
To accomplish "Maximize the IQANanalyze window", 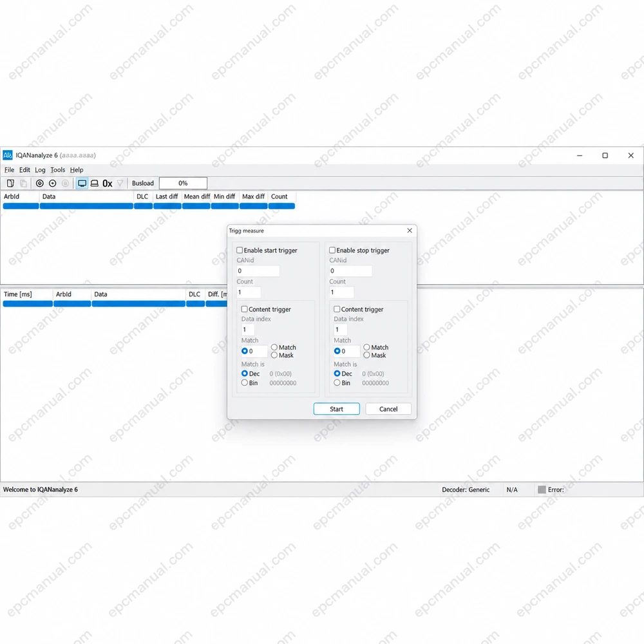I will click(605, 155).
